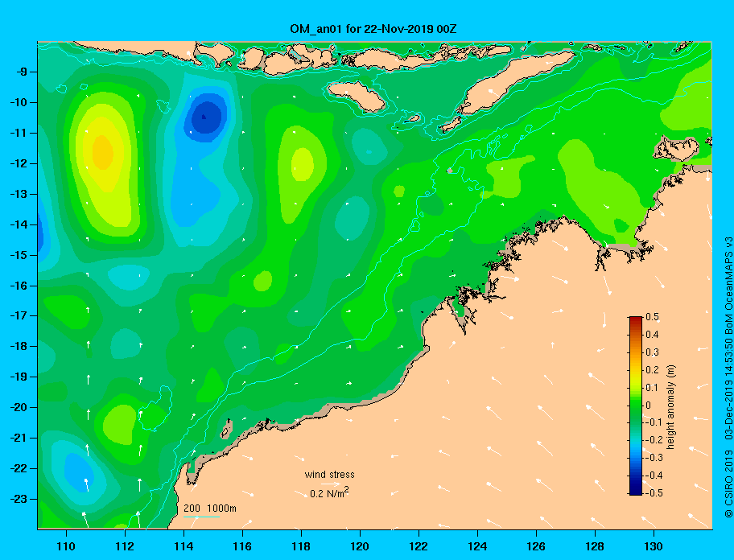This screenshot has width=734, height=560.
Task: Click the latitude label "-14"
Action: click(19, 224)
